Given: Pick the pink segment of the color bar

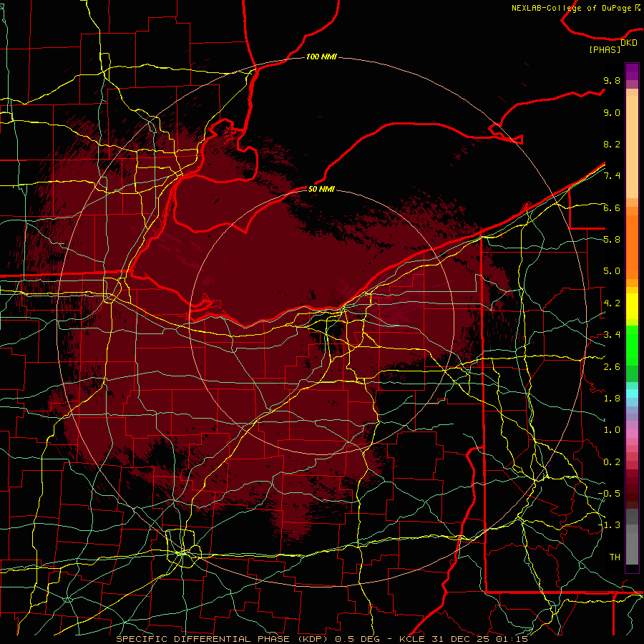Looking at the screenshot, I should point(632,434).
